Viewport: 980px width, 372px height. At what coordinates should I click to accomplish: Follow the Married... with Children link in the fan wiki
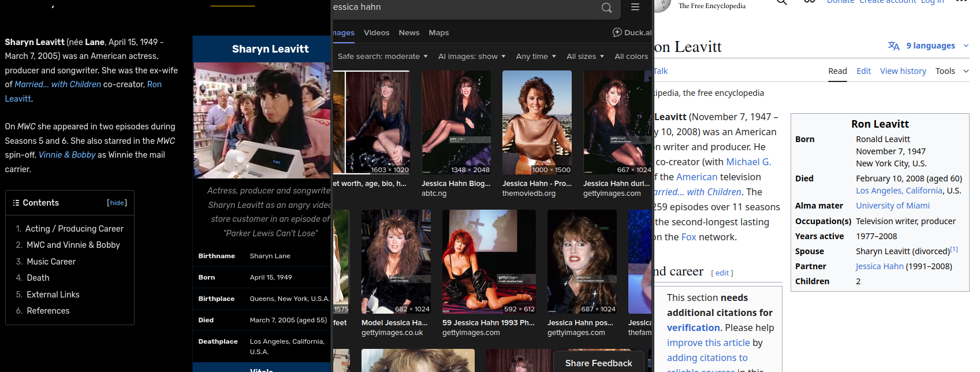pos(58,84)
